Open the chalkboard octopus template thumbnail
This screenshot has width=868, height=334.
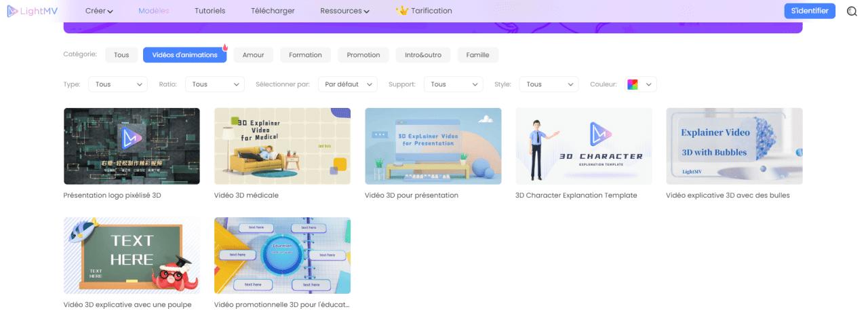(132, 255)
